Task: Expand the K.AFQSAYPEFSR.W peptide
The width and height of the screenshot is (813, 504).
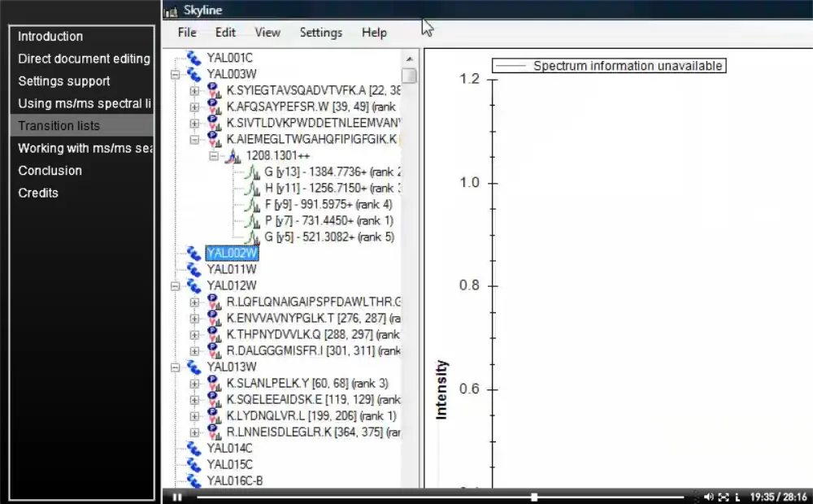Action: click(x=194, y=107)
